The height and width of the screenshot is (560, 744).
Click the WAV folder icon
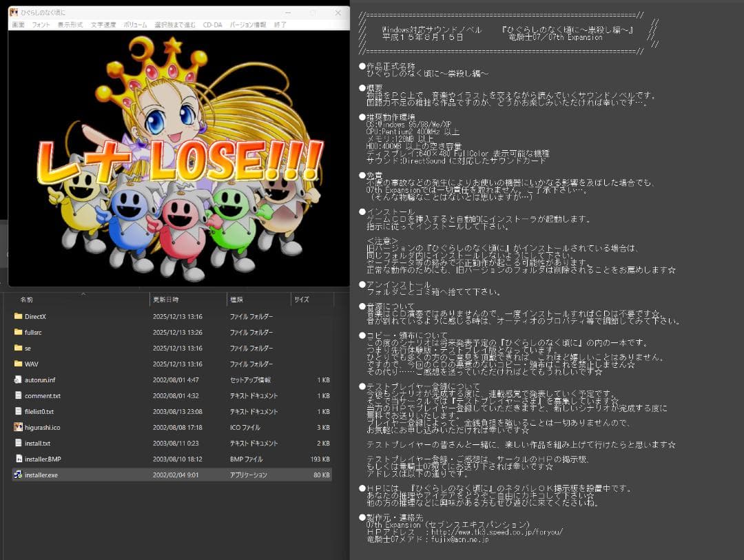(x=19, y=364)
